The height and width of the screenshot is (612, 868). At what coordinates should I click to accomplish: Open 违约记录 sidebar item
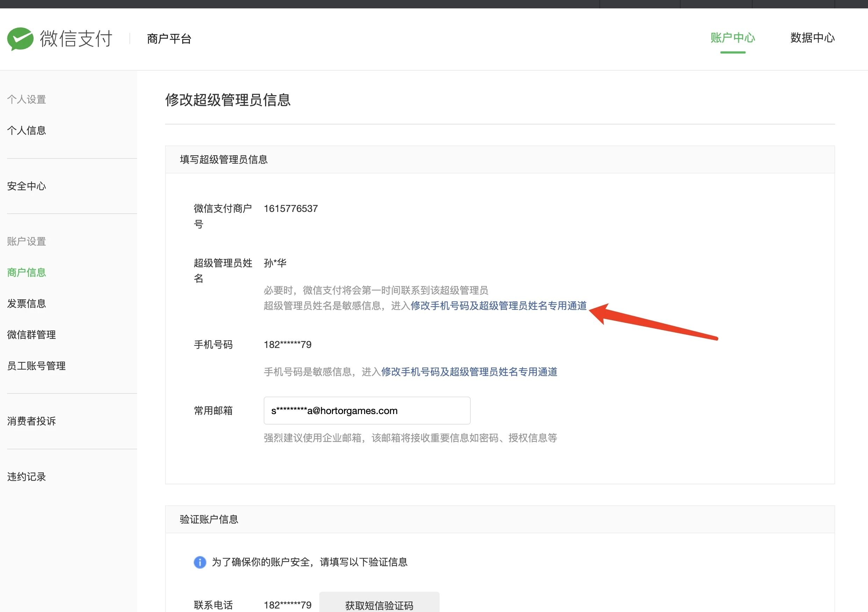(27, 477)
